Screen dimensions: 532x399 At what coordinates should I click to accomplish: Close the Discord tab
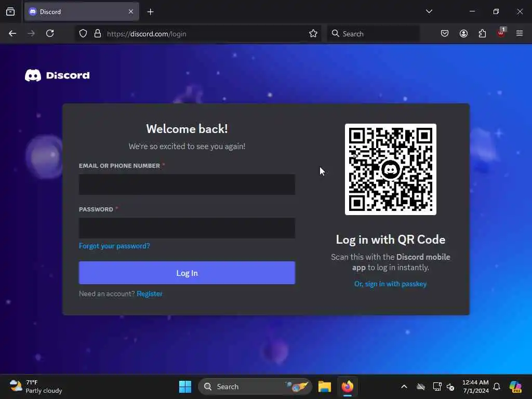[131, 12]
